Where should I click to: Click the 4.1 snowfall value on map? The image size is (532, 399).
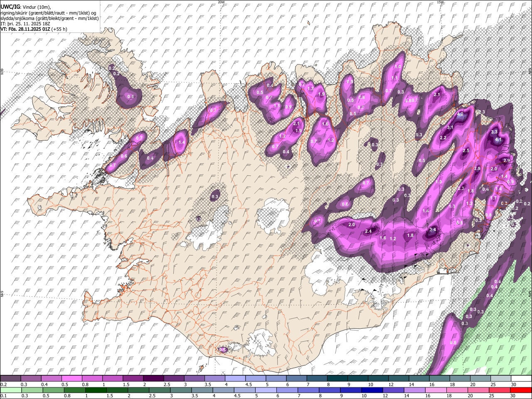tap(498, 140)
